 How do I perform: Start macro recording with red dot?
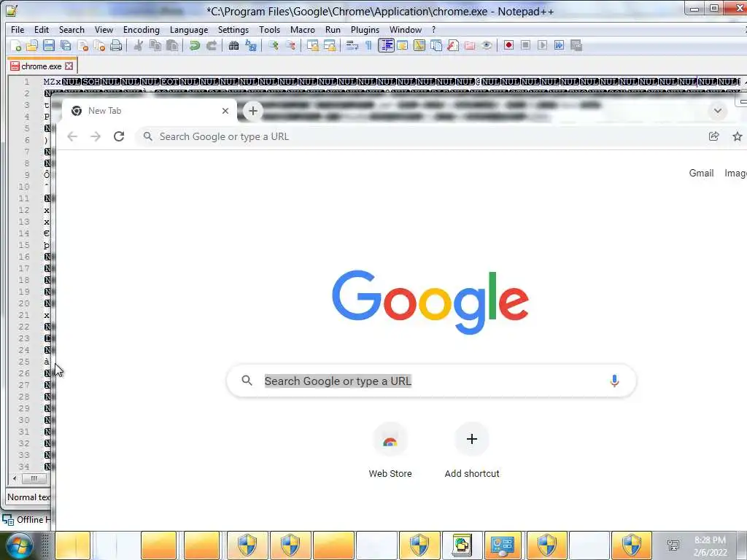pyautogui.click(x=508, y=45)
